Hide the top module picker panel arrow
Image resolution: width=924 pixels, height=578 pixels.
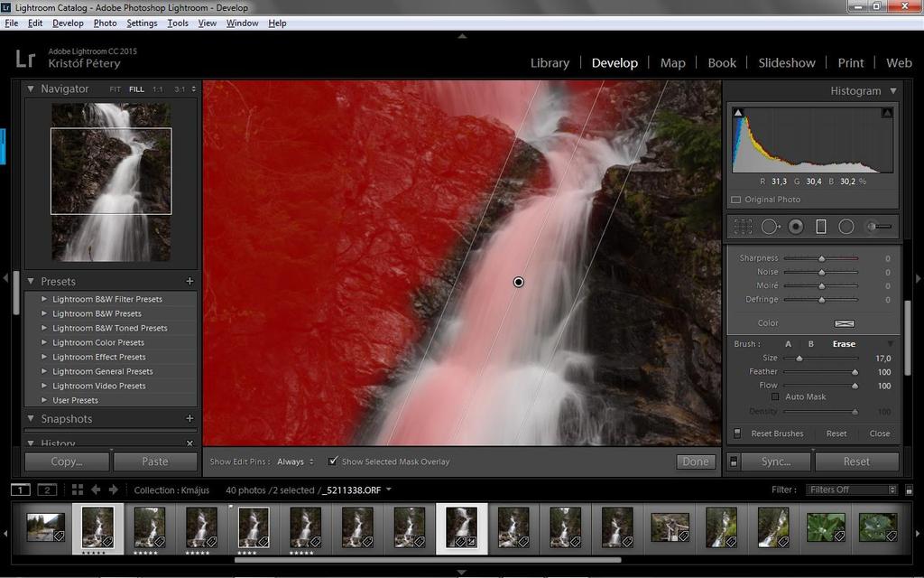[462, 36]
